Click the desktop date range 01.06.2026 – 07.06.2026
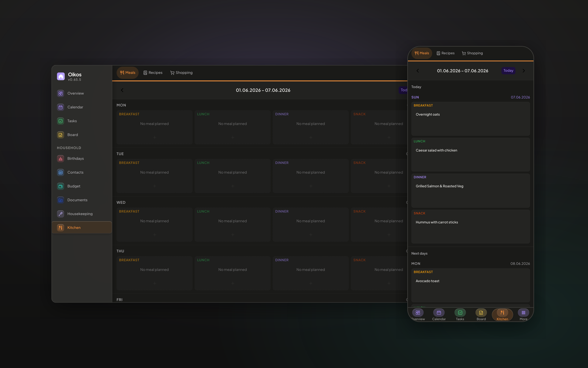 click(263, 90)
